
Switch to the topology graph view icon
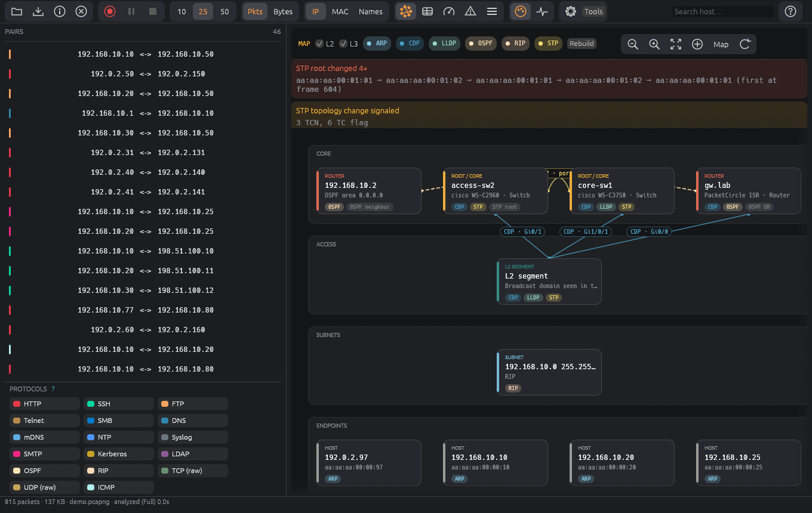[x=406, y=11]
